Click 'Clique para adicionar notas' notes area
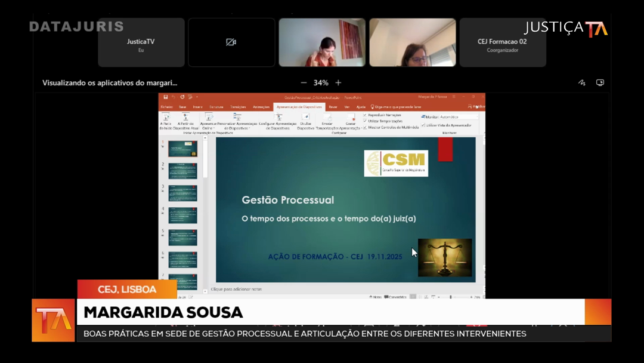The width and height of the screenshot is (644, 363). pos(236,289)
